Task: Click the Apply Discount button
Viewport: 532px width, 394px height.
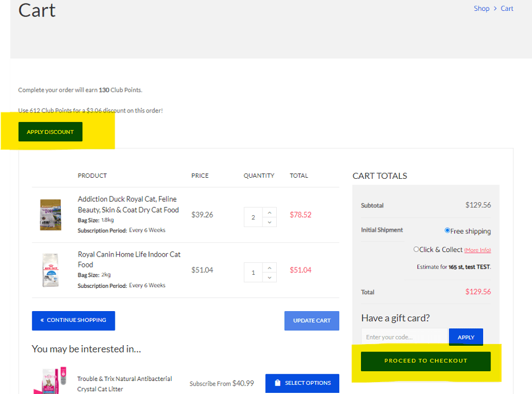Action: [50, 131]
